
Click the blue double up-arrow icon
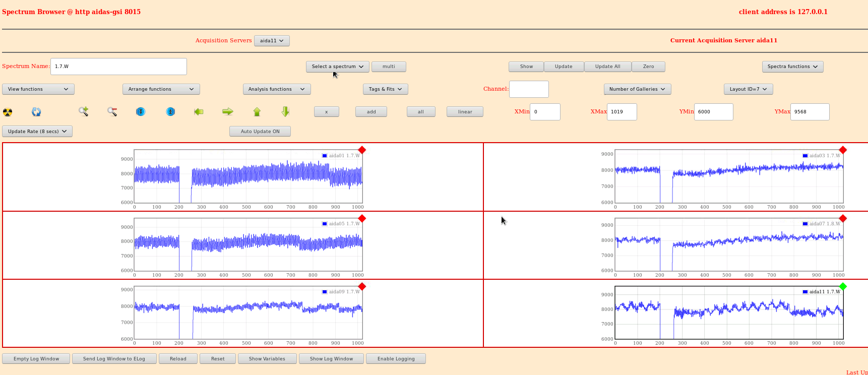pyautogui.click(x=170, y=111)
